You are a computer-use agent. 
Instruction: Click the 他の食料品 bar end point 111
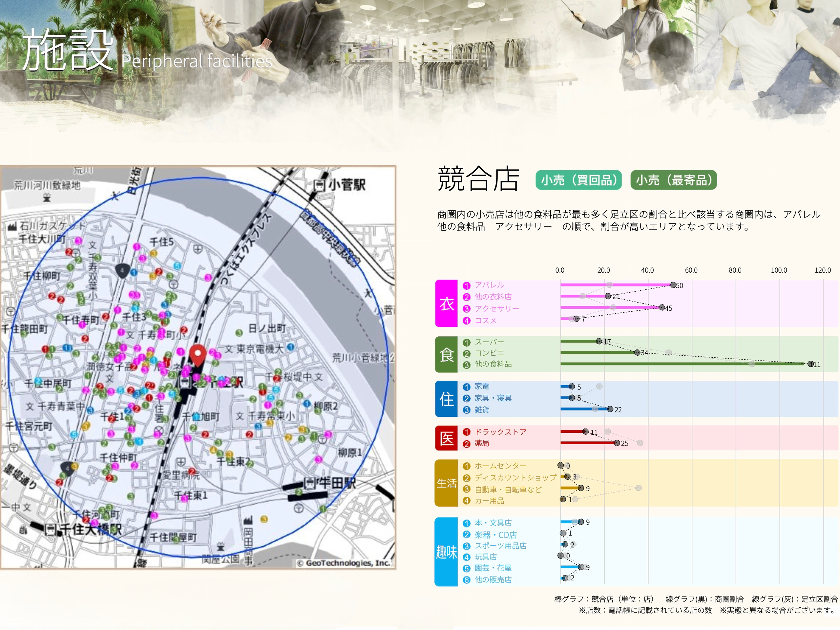pyautogui.click(x=810, y=364)
